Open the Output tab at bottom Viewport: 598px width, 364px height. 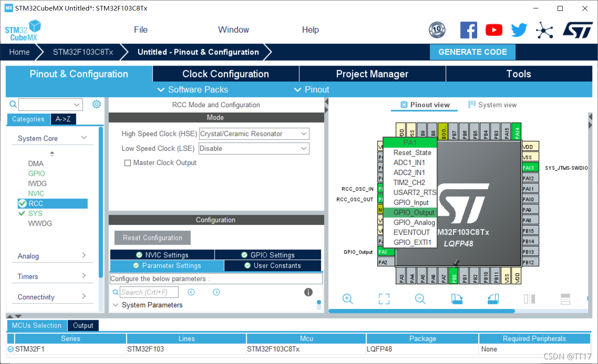pos(83,325)
